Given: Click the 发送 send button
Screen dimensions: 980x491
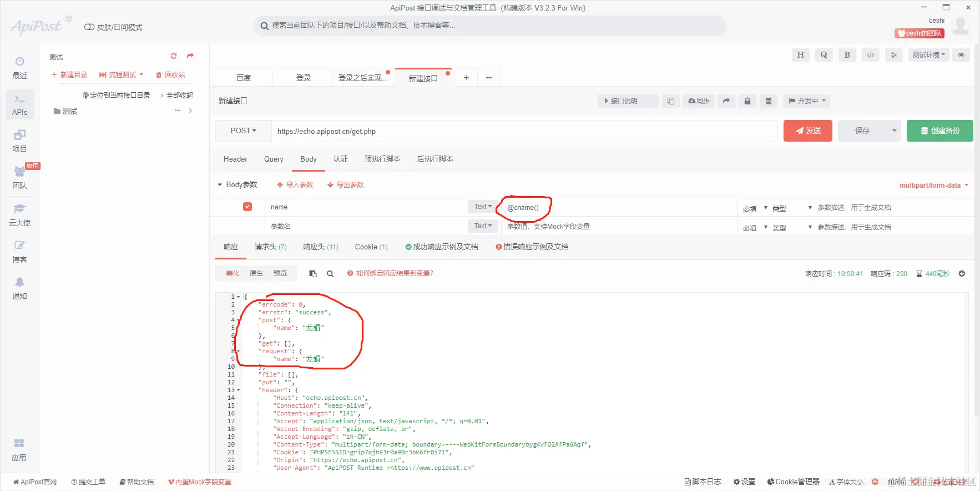Looking at the screenshot, I should point(808,131).
